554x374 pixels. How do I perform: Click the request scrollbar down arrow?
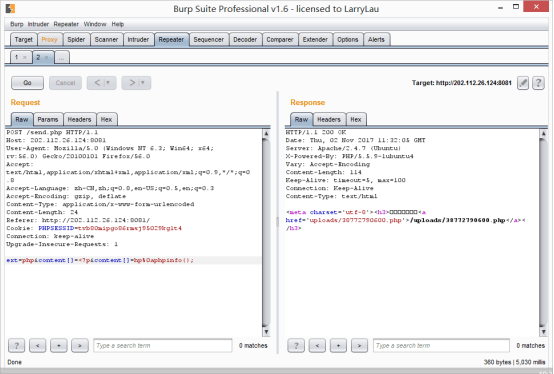(266, 332)
